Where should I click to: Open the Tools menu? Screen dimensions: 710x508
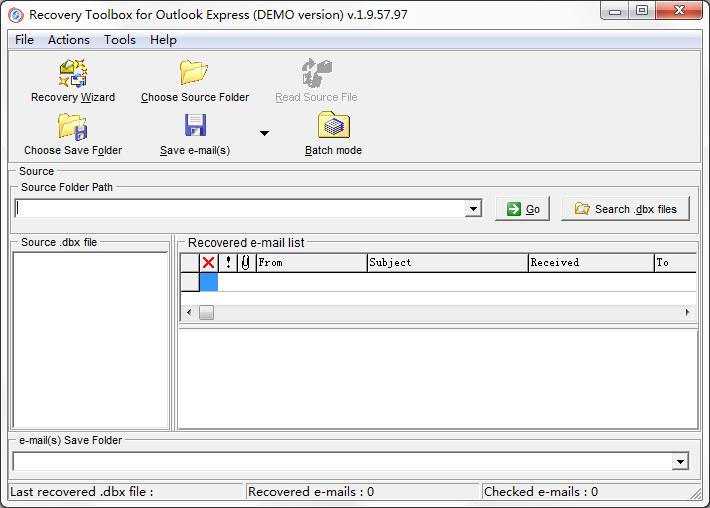pos(120,40)
